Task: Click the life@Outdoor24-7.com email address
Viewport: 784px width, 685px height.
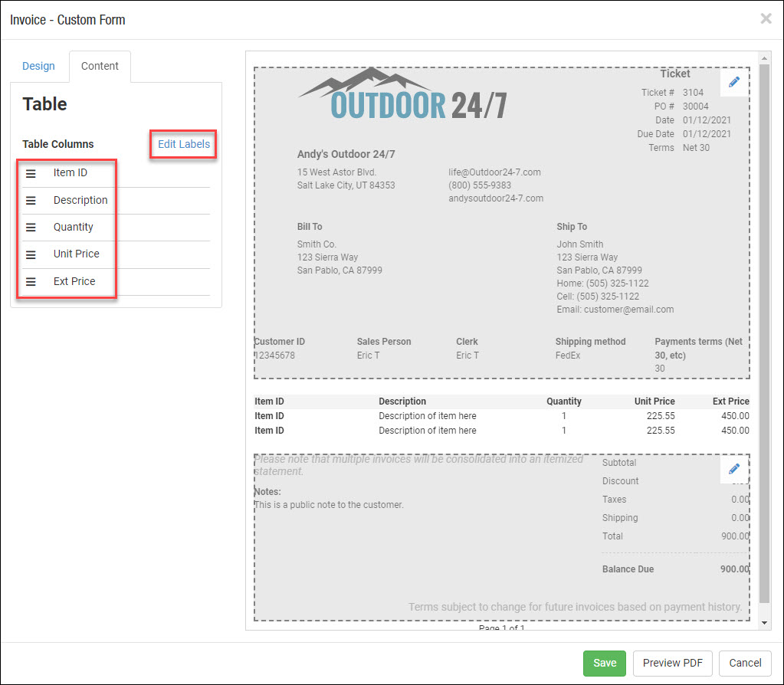Action: [x=494, y=172]
